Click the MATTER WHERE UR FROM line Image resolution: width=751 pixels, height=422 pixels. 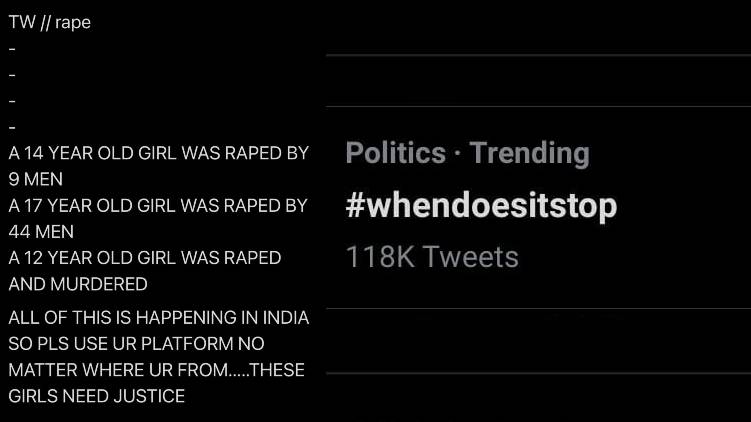click(x=157, y=370)
